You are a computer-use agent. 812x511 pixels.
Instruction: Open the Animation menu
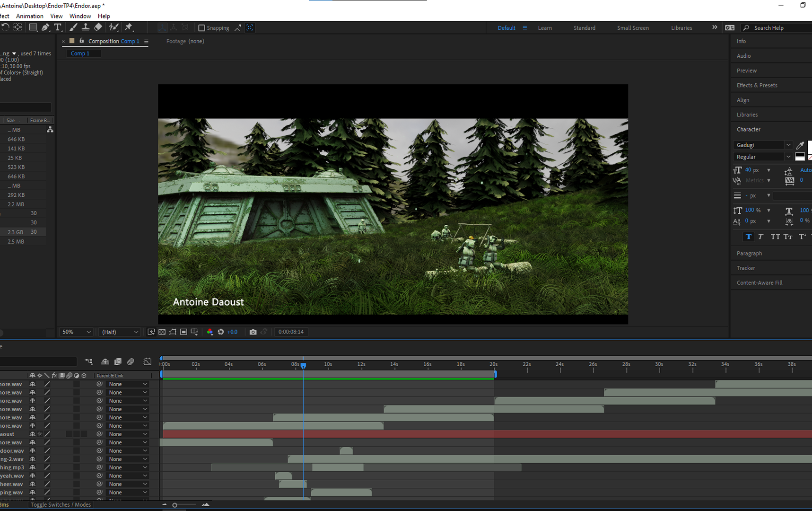[29, 16]
